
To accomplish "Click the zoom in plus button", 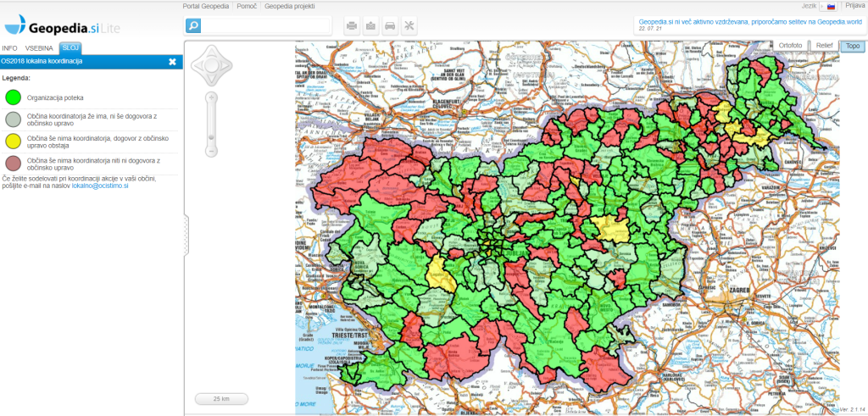I will click(x=211, y=97).
